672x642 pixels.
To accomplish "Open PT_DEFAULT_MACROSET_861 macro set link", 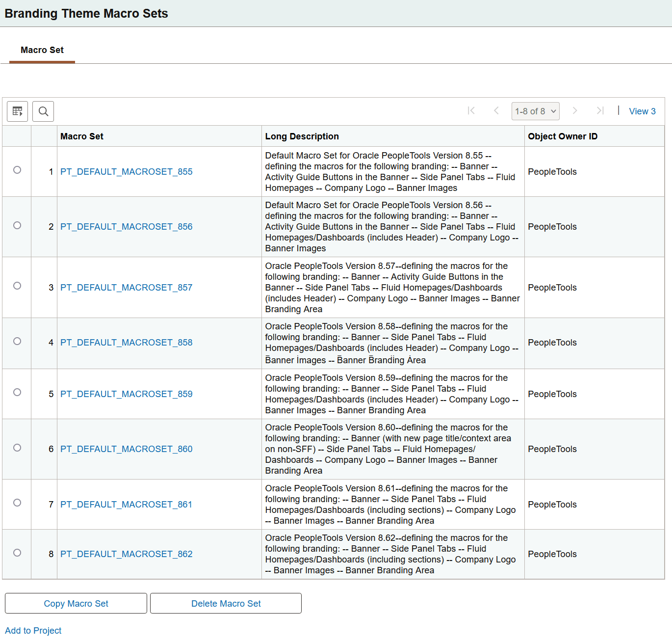I will (126, 505).
